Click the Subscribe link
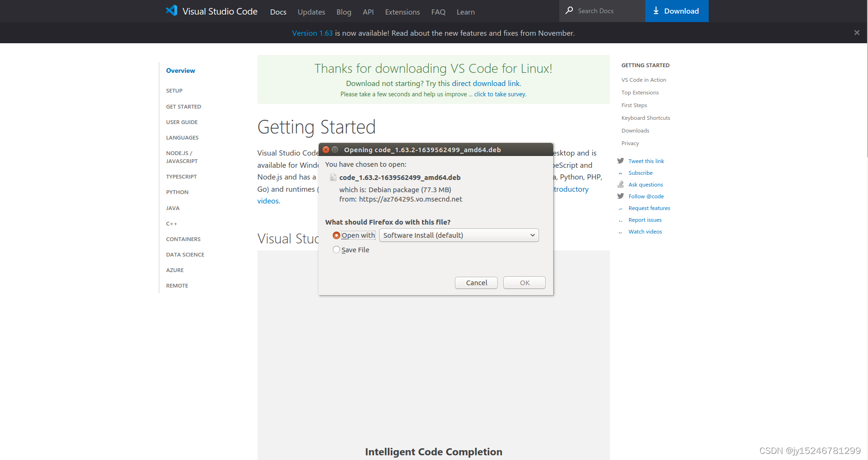868x460 pixels. pyautogui.click(x=641, y=173)
